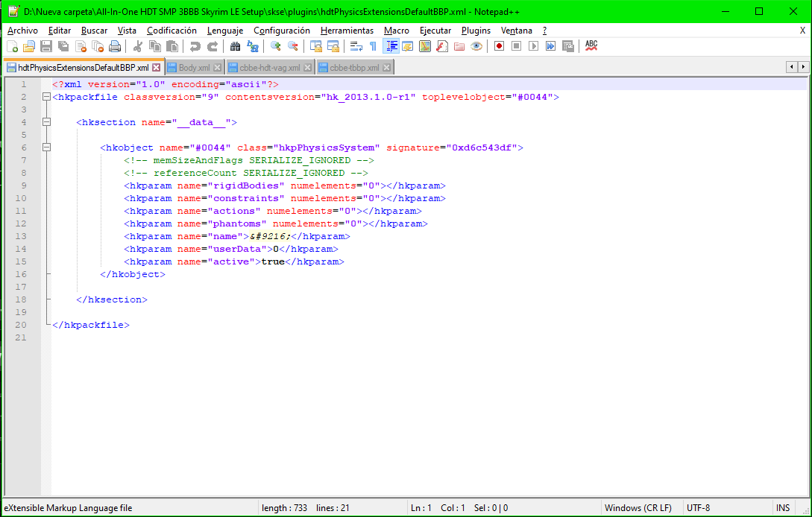
Task: Start macro recording with red dot
Action: click(x=500, y=47)
